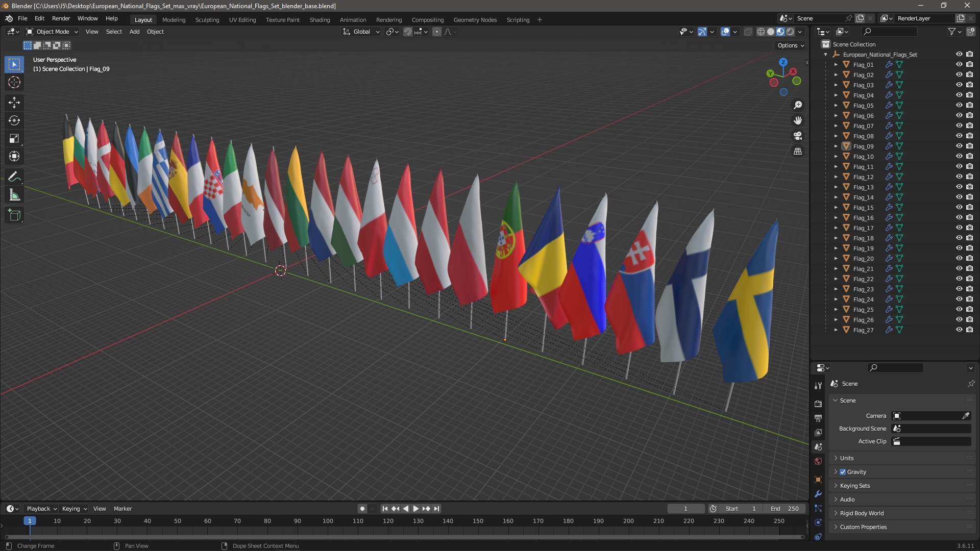This screenshot has width=980, height=551.
Task: Toggle snapping magnet icon
Action: click(407, 32)
